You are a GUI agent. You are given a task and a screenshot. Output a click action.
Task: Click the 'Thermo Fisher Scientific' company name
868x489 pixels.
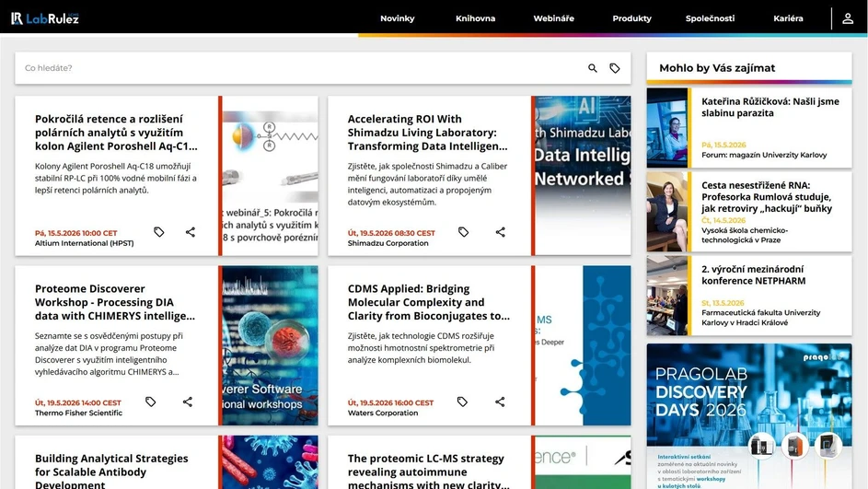point(78,413)
